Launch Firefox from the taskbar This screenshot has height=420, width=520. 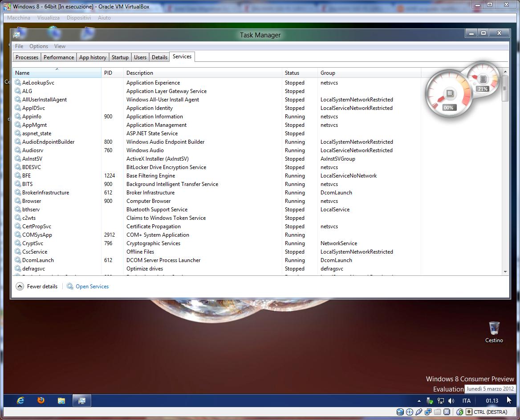click(41, 400)
